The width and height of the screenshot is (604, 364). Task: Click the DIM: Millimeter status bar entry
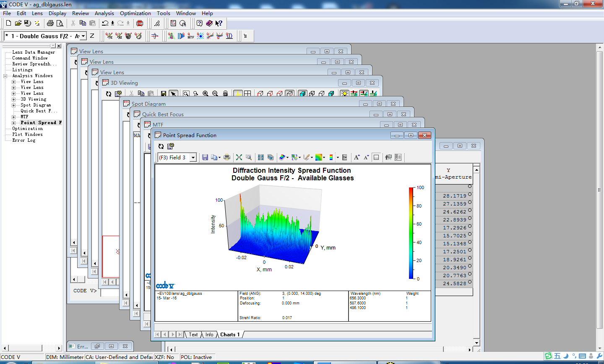[65, 357]
